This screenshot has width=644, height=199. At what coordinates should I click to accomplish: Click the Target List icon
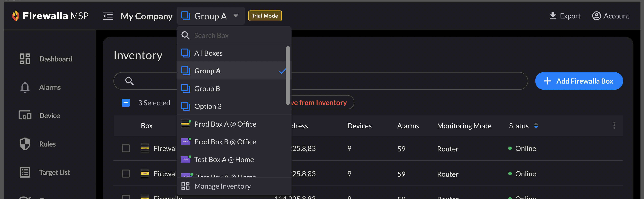coord(25,172)
